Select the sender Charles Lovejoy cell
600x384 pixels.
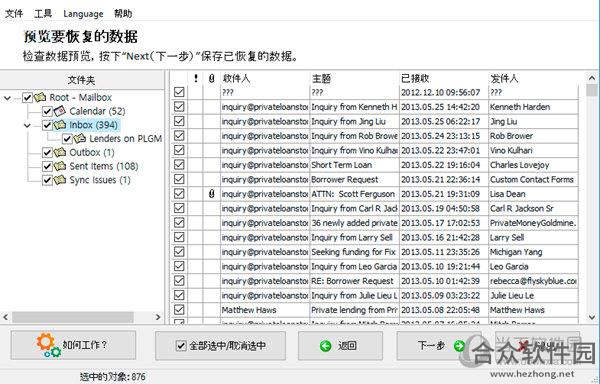(x=533, y=165)
